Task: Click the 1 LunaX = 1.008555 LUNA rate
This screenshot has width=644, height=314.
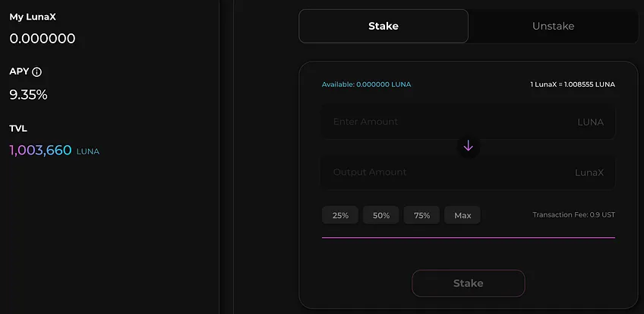Action: click(x=573, y=84)
